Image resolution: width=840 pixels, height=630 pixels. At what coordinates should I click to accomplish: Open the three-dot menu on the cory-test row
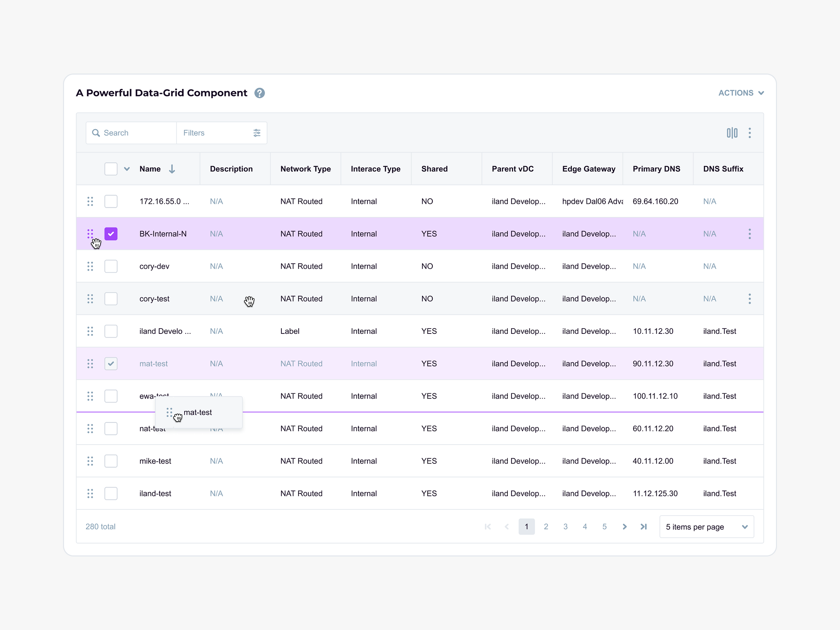pyautogui.click(x=749, y=299)
